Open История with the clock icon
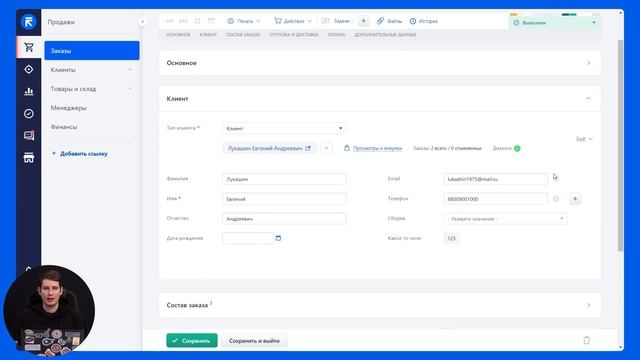The height and width of the screenshot is (360, 640). [x=424, y=21]
